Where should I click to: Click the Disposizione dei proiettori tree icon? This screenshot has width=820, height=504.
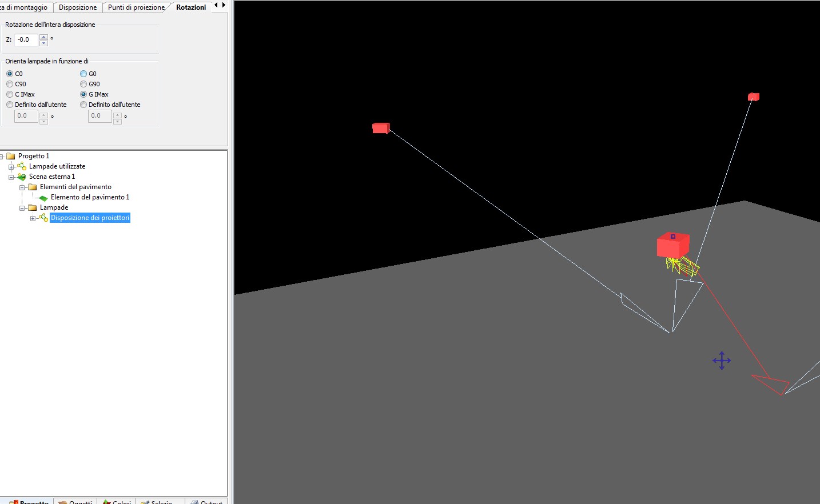[x=43, y=218]
